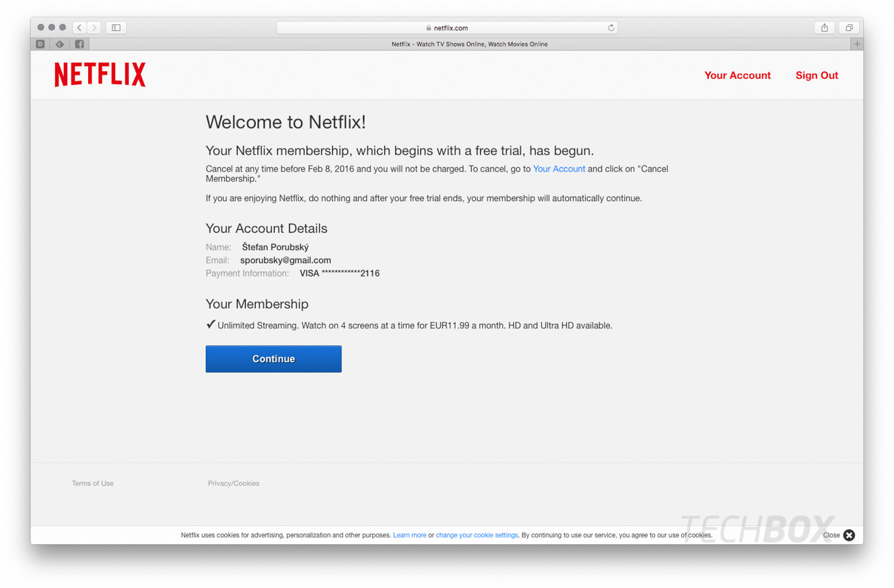Click the pinned middle tab icon
This screenshot has width=894, height=588.
(x=60, y=44)
